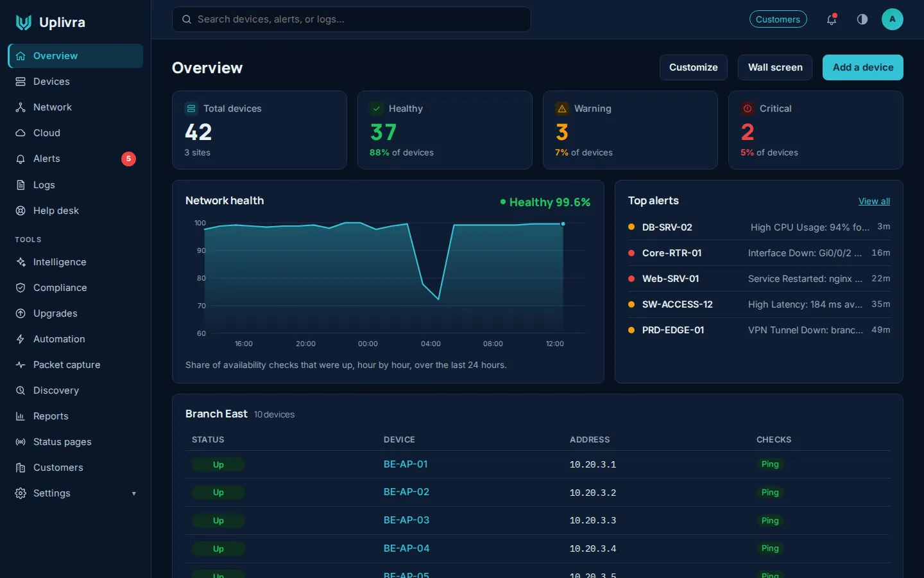
Task: Click the Branch East section heading
Action: click(216, 414)
